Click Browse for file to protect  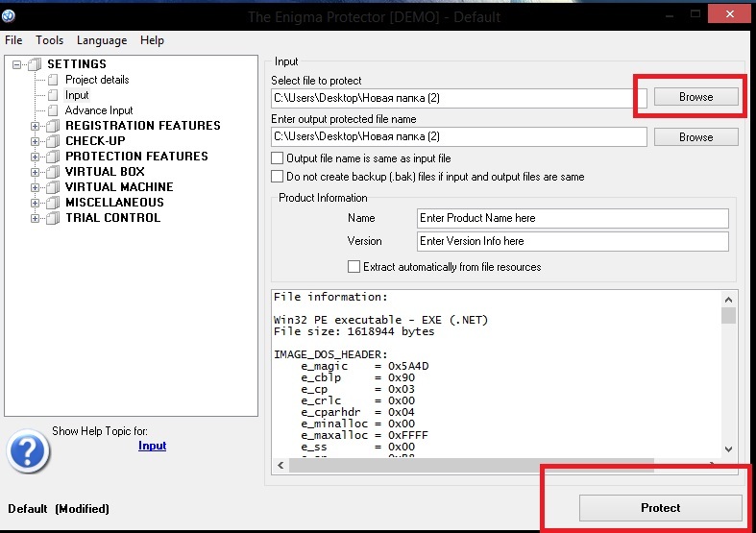tap(695, 97)
